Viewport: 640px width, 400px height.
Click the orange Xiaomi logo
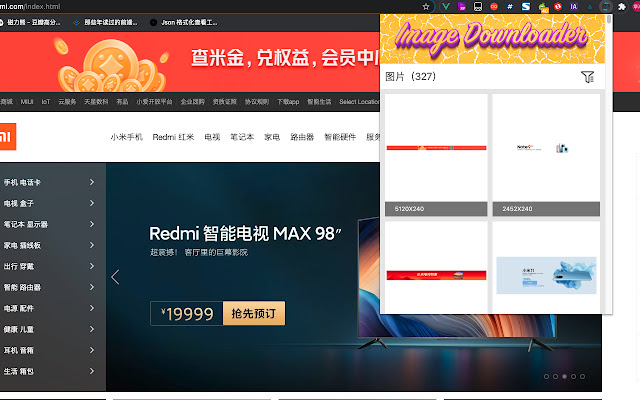click(x=7, y=137)
